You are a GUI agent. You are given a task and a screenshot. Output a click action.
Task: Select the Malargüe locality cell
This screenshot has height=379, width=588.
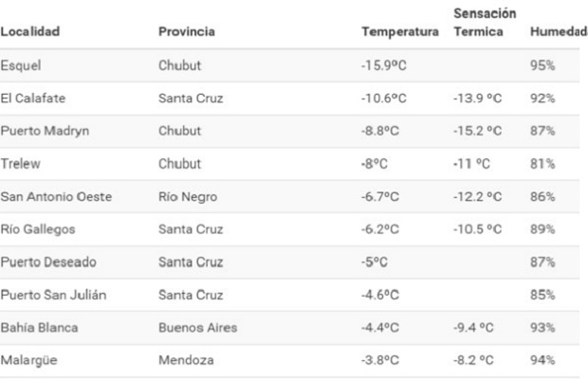pyautogui.click(x=28, y=360)
